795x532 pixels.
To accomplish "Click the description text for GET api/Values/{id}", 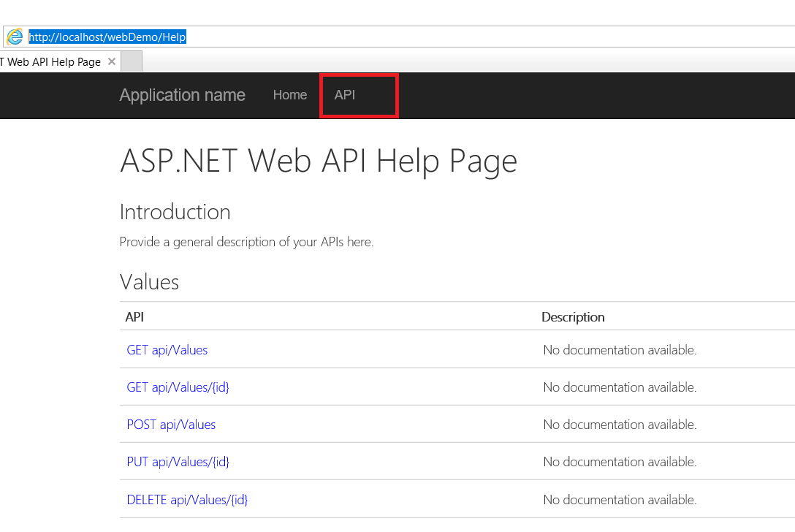I will 620,387.
